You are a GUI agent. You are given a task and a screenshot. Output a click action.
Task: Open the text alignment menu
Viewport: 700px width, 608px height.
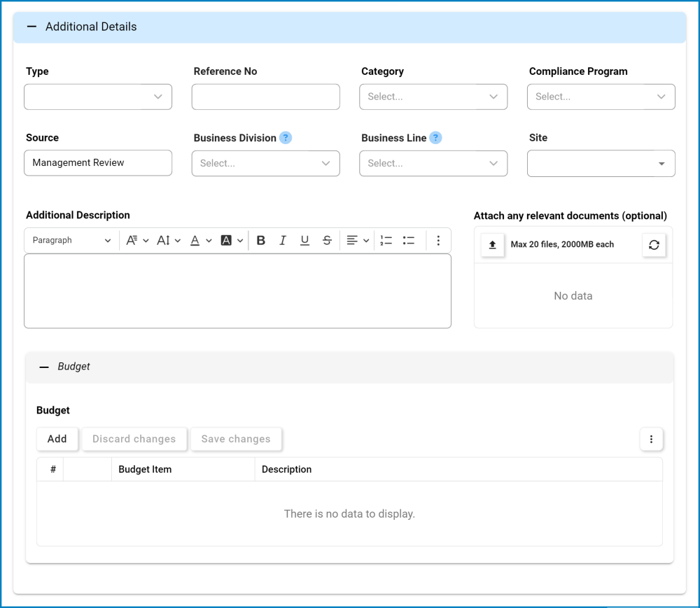pos(358,241)
